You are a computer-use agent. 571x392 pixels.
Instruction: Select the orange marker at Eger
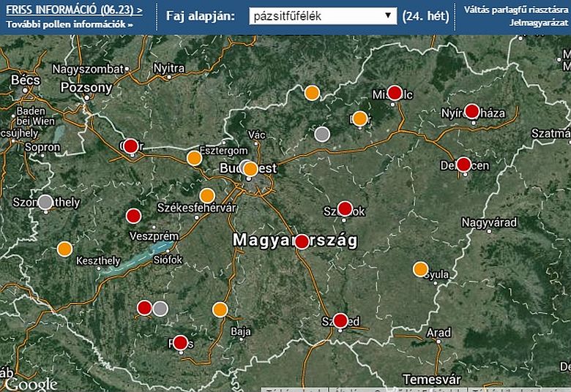pos(359,118)
